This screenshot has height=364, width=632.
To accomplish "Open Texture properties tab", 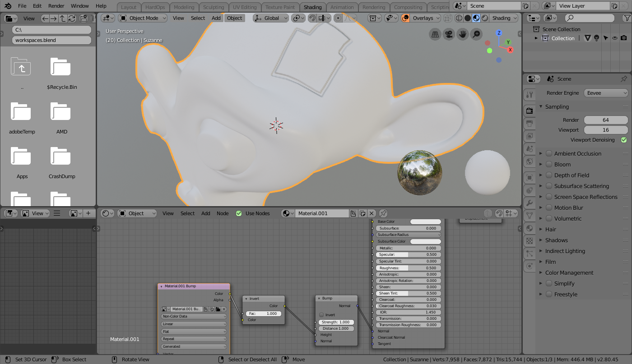I will pos(530,241).
